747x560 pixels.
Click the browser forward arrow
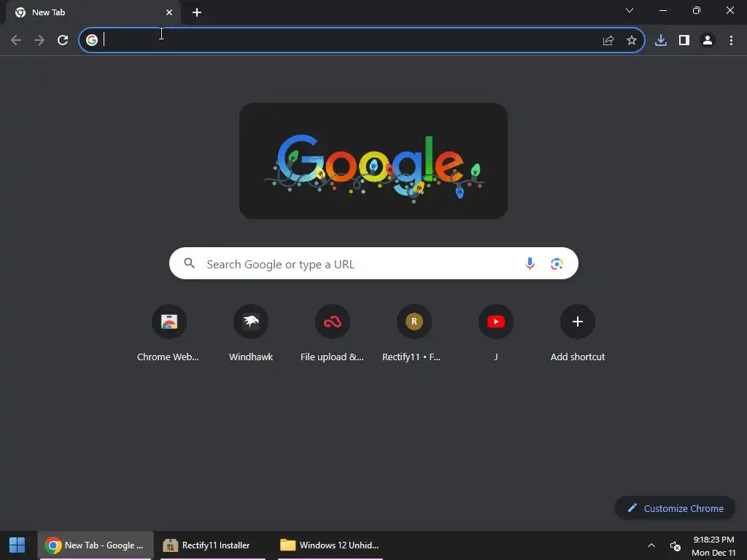point(39,40)
